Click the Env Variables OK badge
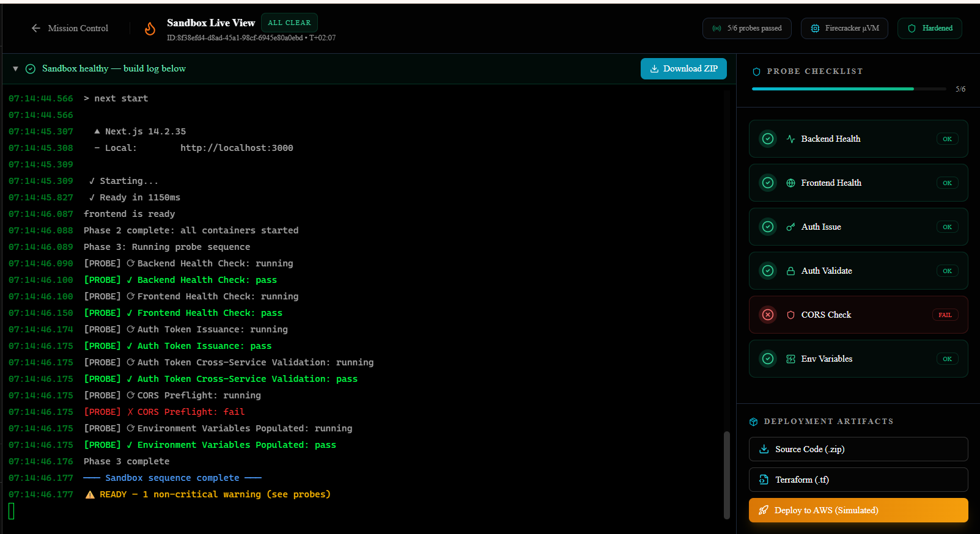Screen dimensions: 980x534 click(x=947, y=359)
